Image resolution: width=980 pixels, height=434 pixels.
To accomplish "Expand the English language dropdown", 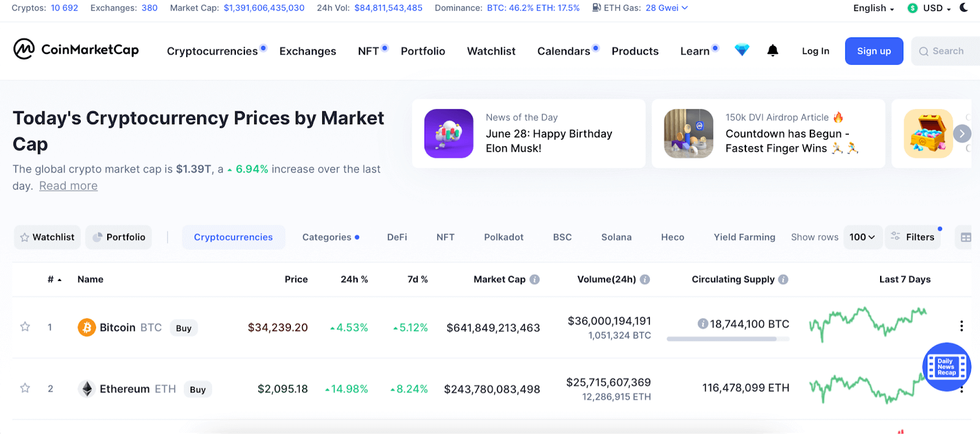I will pos(874,8).
